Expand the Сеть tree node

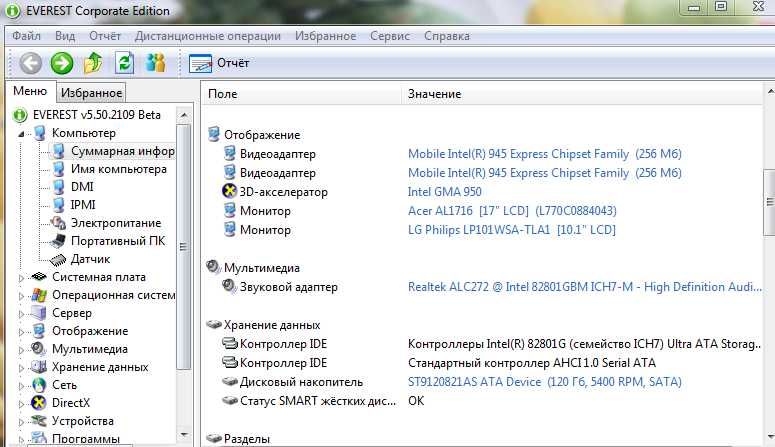tap(21, 386)
